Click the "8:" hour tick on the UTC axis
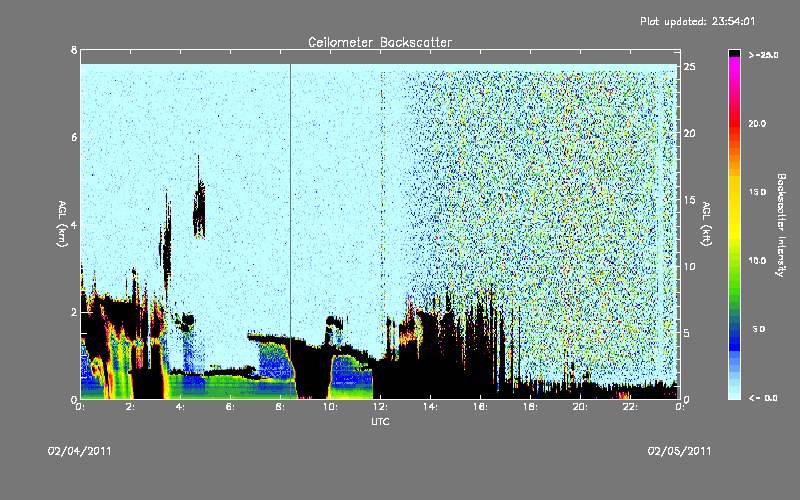Image resolution: width=800 pixels, height=500 pixels. click(280, 407)
